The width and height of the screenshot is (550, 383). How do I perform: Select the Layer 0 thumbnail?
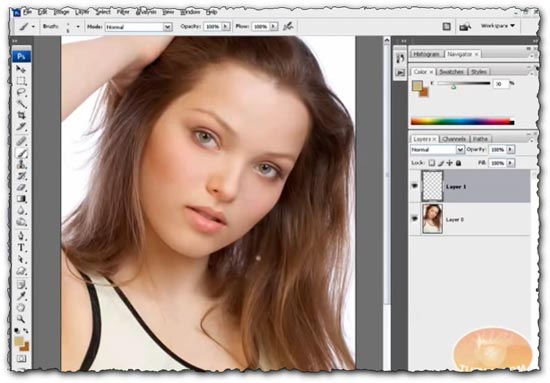pos(432,219)
